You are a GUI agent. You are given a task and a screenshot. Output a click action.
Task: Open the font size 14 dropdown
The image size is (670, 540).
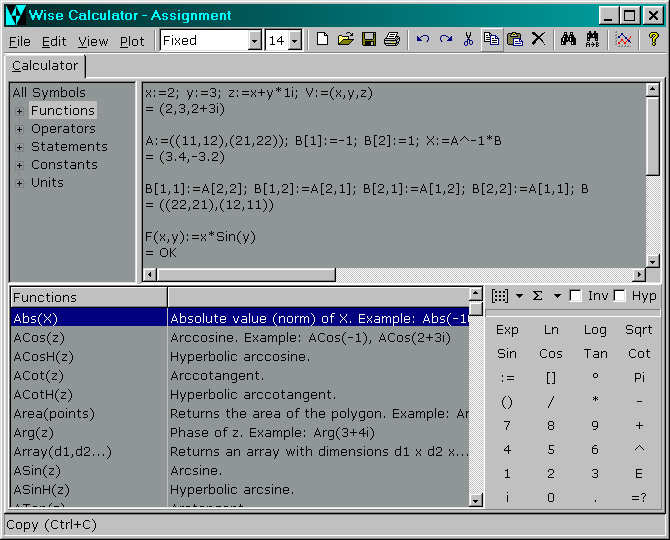pyautogui.click(x=294, y=41)
